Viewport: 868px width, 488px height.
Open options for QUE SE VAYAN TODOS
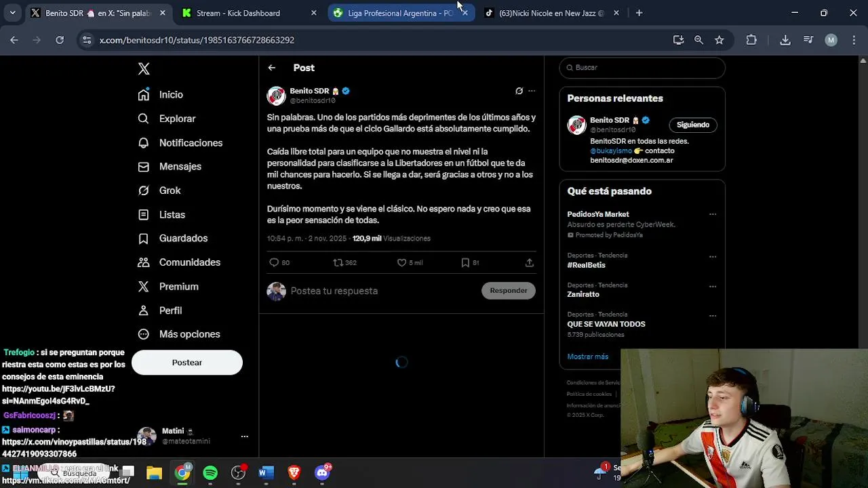(712, 316)
